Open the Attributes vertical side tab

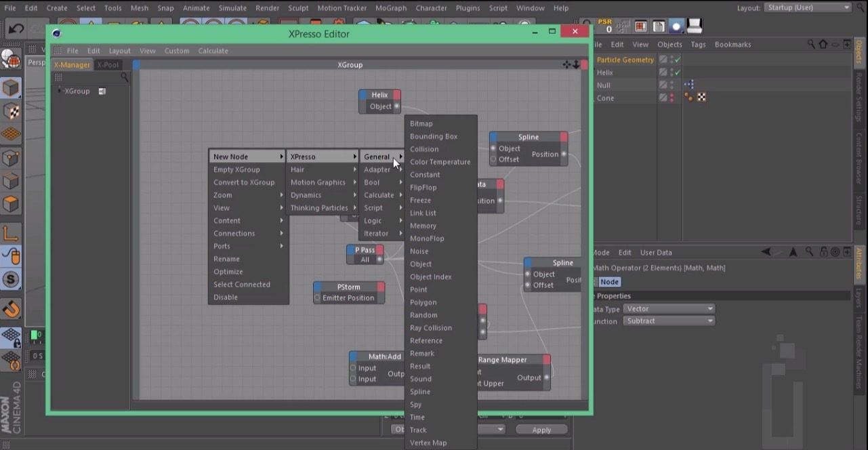click(859, 265)
